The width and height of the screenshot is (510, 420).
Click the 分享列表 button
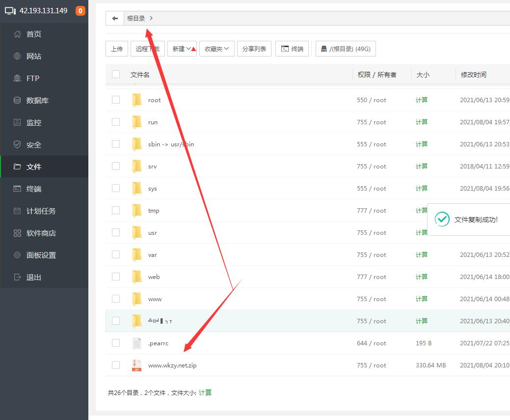pos(254,49)
